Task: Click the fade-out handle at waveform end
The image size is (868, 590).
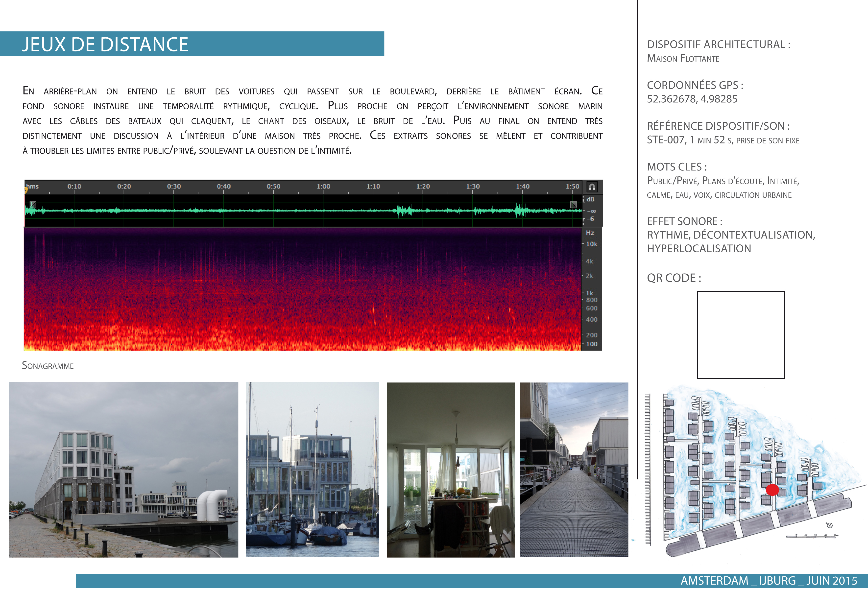Action: coord(574,205)
